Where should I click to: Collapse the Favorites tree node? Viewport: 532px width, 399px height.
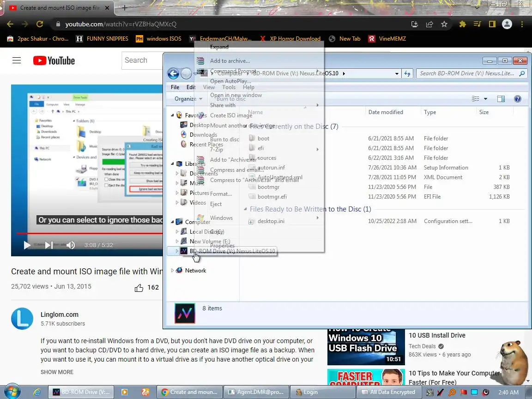coord(172,115)
